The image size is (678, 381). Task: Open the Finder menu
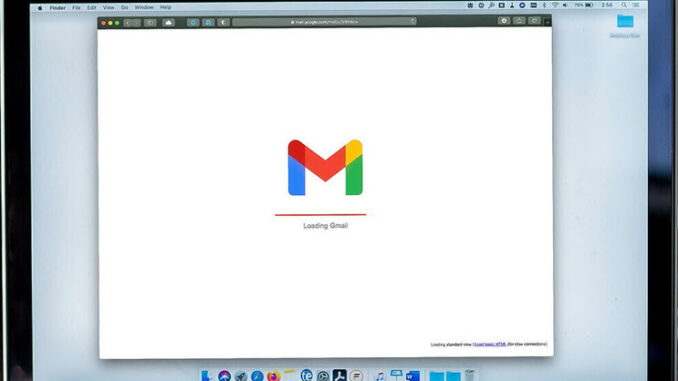point(57,8)
